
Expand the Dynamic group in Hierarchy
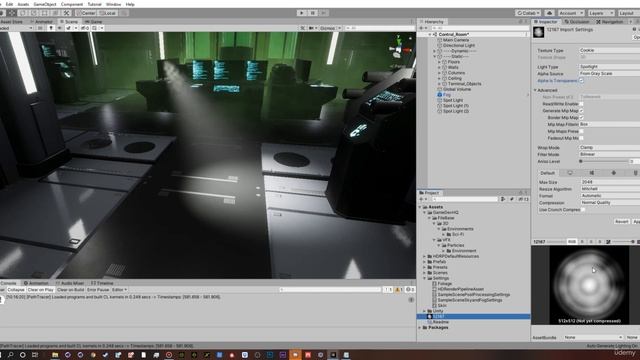point(434,51)
